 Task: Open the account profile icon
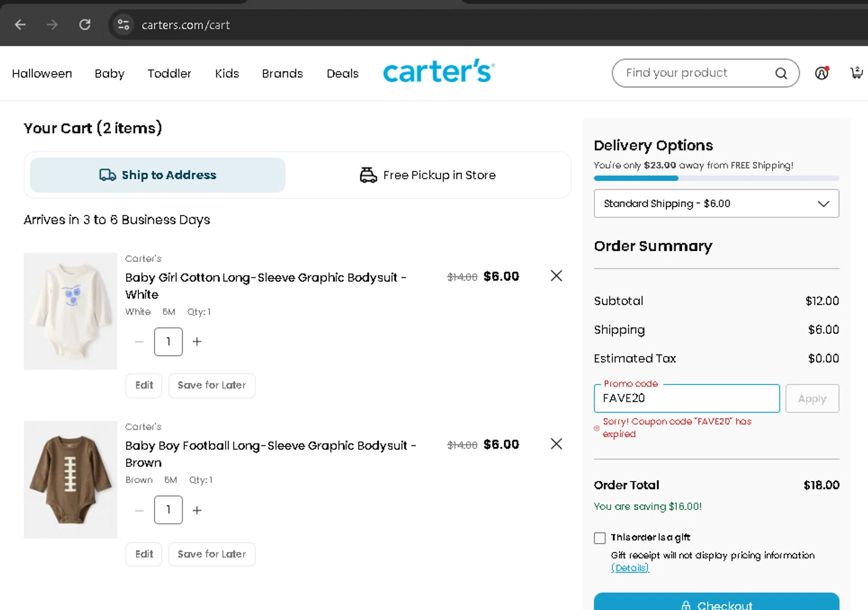822,73
